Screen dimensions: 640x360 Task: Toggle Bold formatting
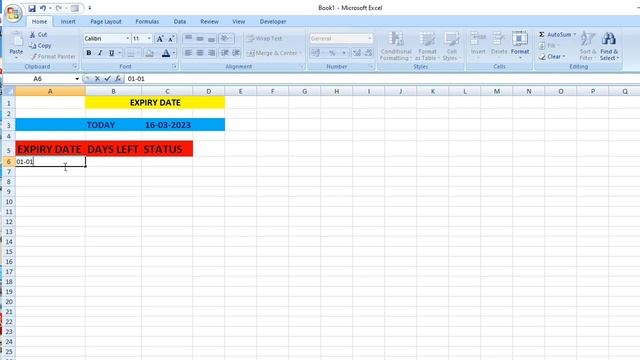89,53
